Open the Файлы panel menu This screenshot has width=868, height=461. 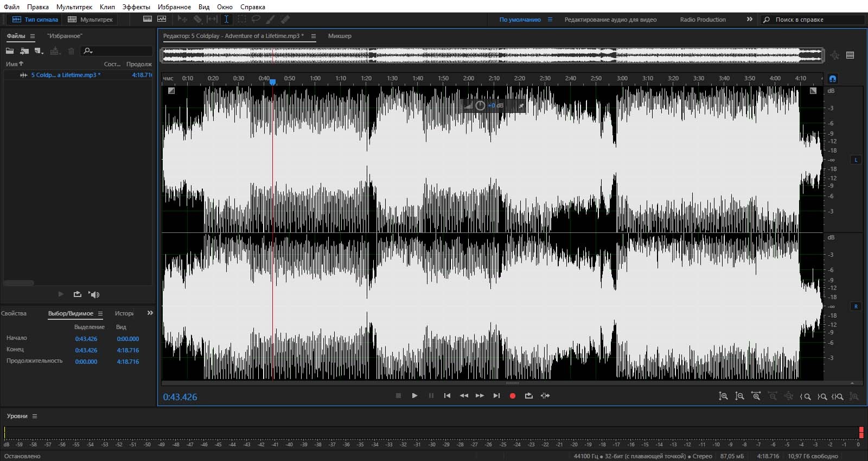[x=33, y=36]
